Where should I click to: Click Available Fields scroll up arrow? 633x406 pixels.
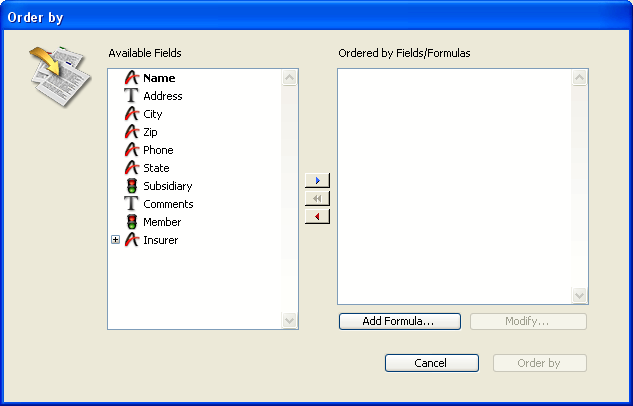[289, 77]
